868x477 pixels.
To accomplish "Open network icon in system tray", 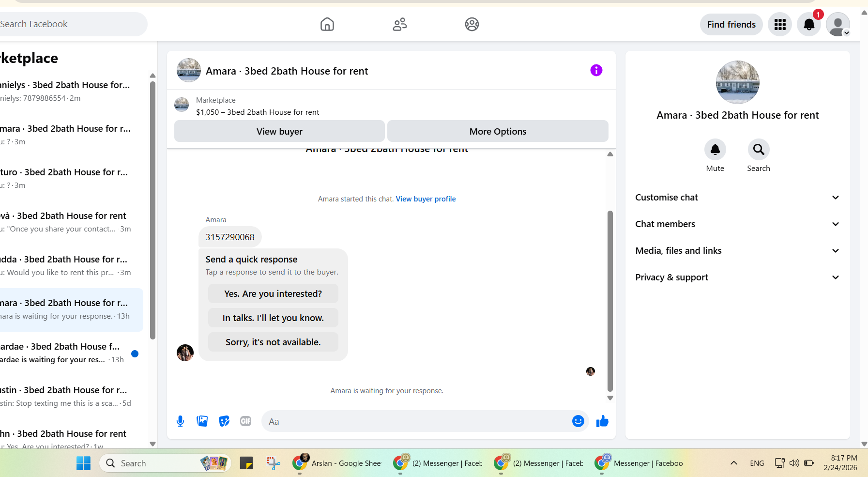I will pyautogui.click(x=779, y=463).
